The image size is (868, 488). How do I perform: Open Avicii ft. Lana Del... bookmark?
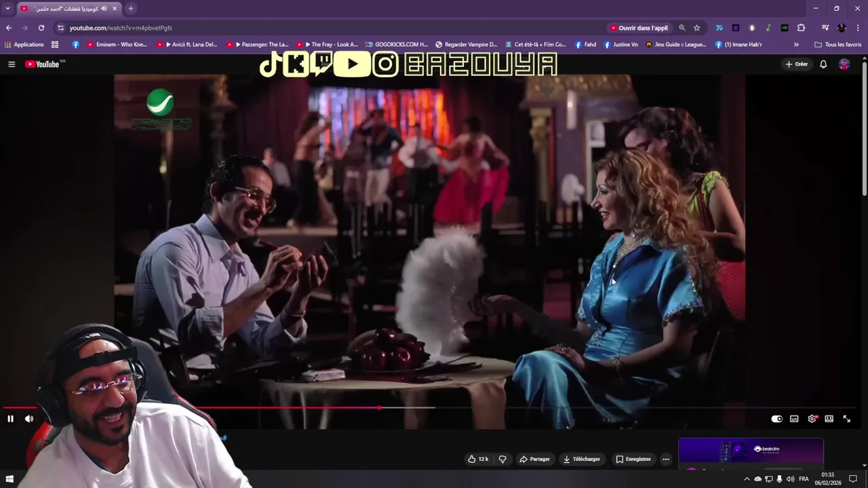[x=187, y=45]
